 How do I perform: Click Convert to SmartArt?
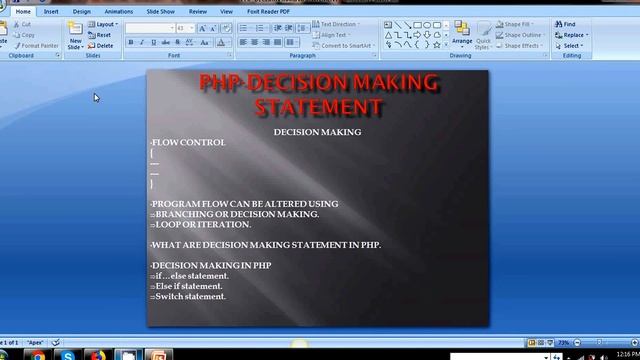(344, 46)
